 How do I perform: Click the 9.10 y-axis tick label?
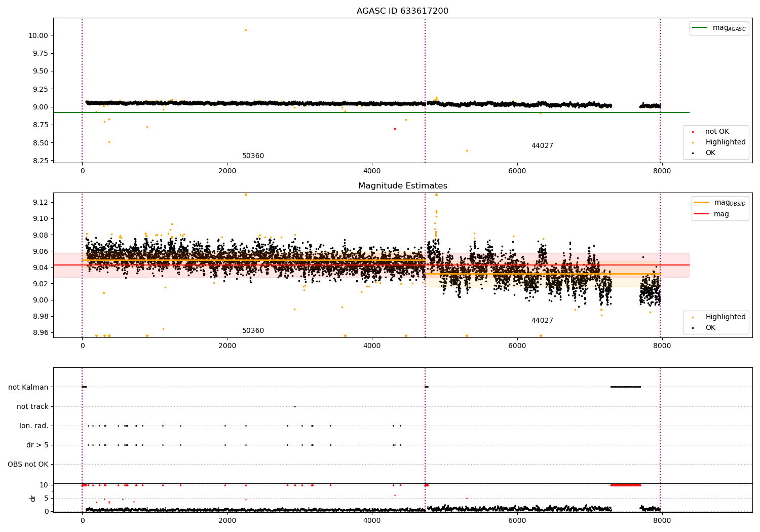click(40, 219)
